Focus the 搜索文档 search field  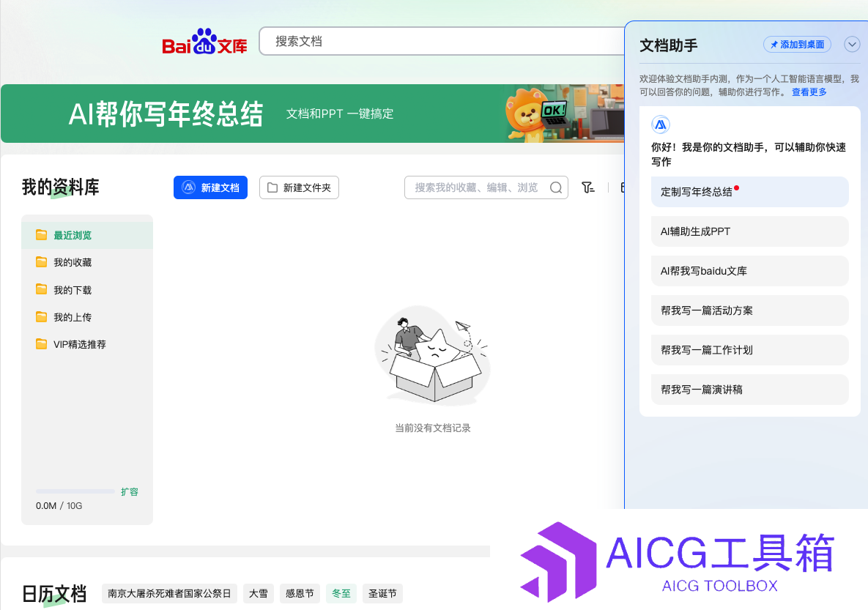point(442,42)
